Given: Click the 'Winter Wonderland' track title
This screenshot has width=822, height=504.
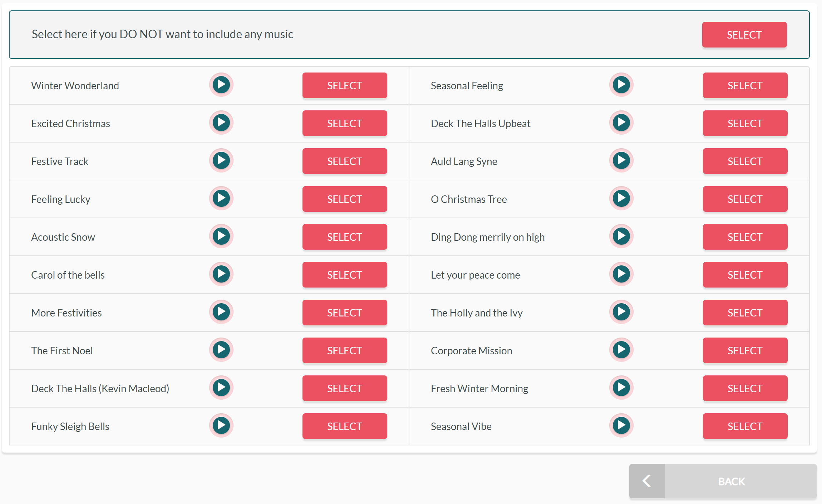Looking at the screenshot, I should point(75,86).
